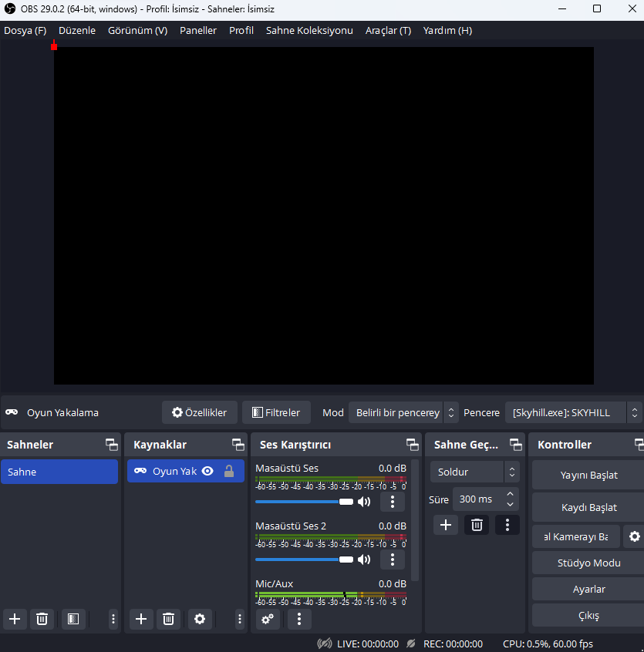Open Ayarlar settings button
Image resolution: width=644 pixels, height=652 pixels.
click(x=588, y=589)
